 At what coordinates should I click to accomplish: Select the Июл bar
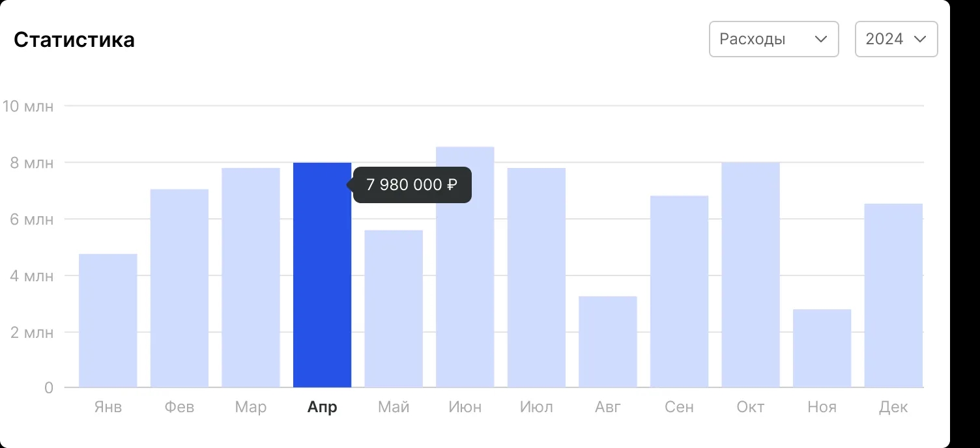(536, 278)
